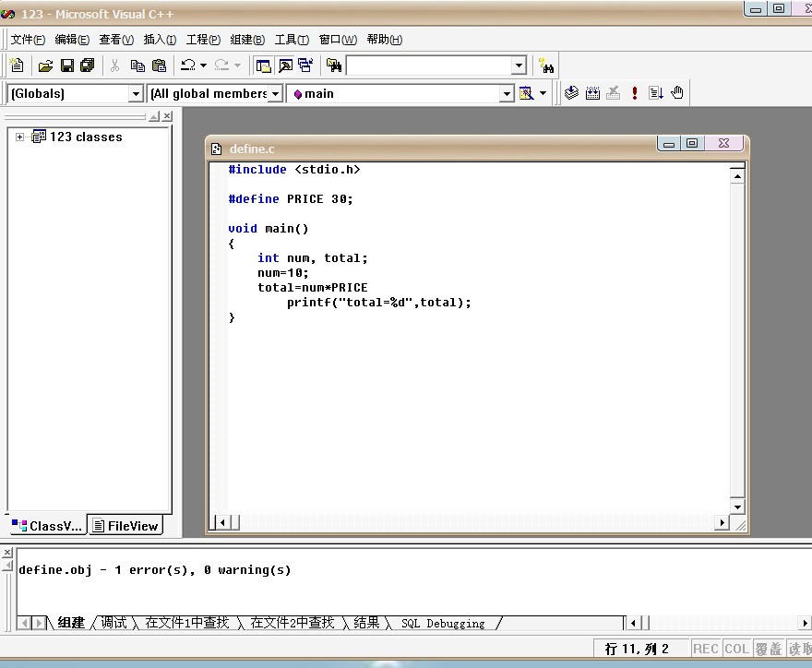Cut selection with scissors icon

click(115, 66)
